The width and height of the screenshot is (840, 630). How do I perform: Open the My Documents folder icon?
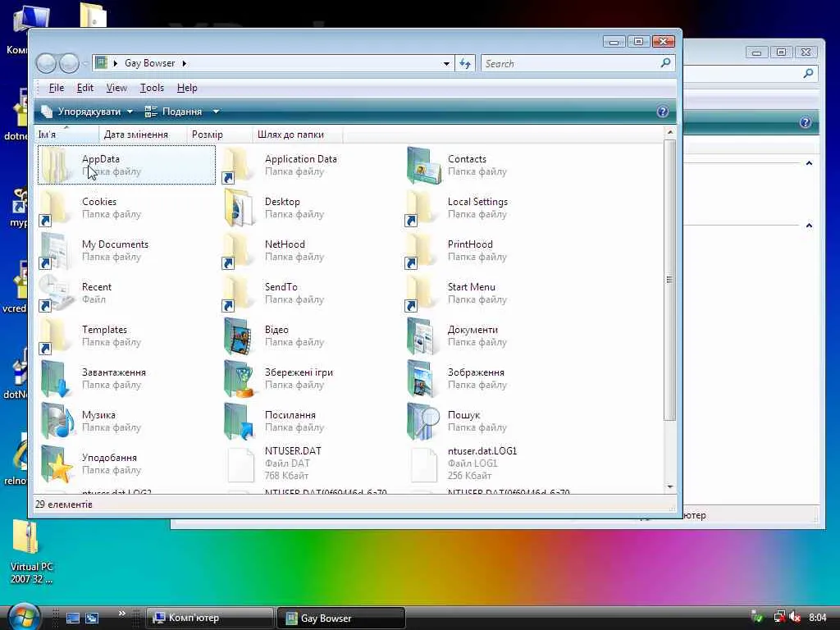[55, 250]
